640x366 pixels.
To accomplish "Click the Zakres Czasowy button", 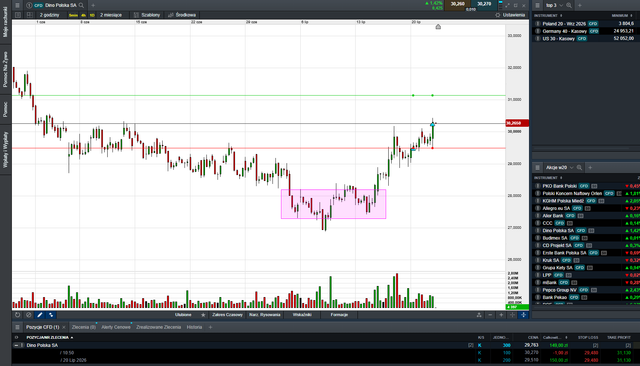I will point(227,315).
